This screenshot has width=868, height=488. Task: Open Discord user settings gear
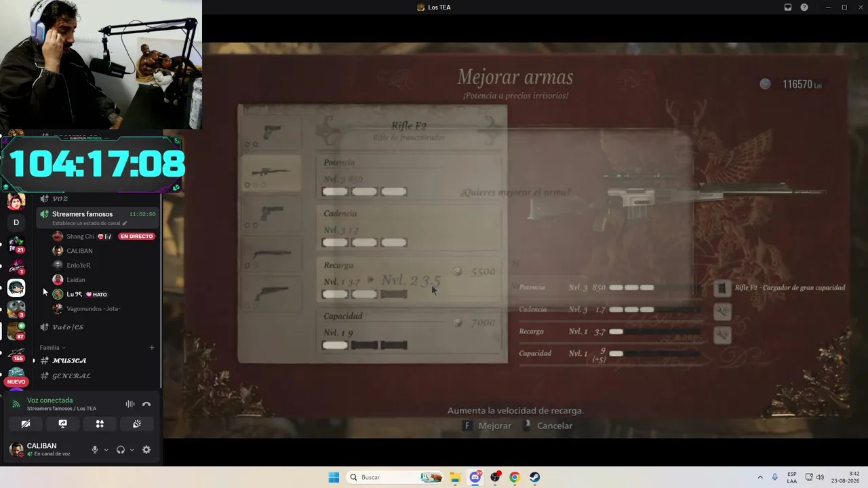146,449
